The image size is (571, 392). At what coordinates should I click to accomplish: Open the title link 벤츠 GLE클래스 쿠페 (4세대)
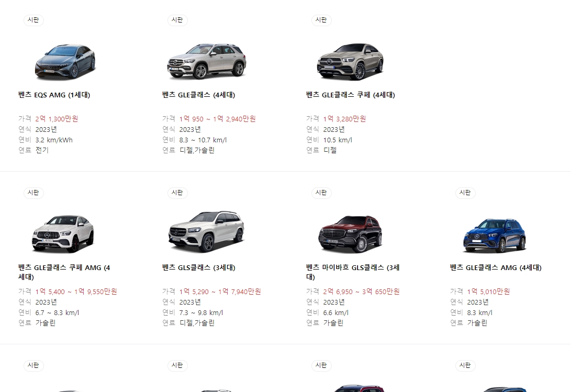(x=351, y=95)
